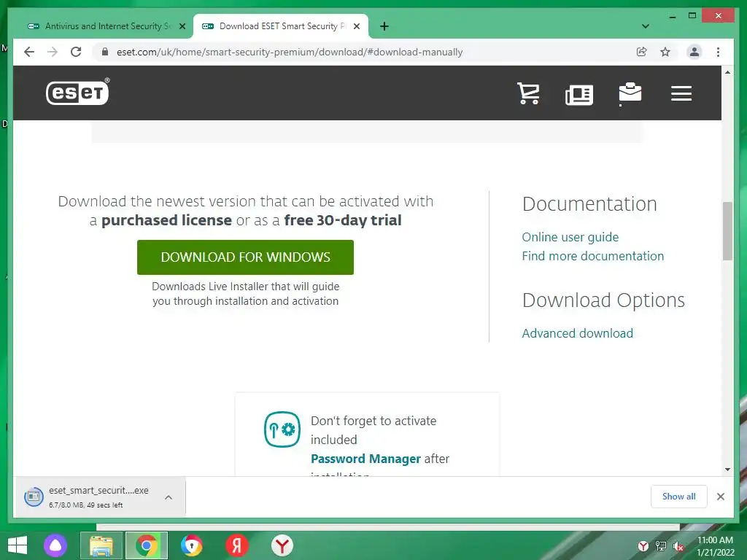Screen dimensions: 747x560
Task: Bookmark this page with star icon
Action: (665, 52)
